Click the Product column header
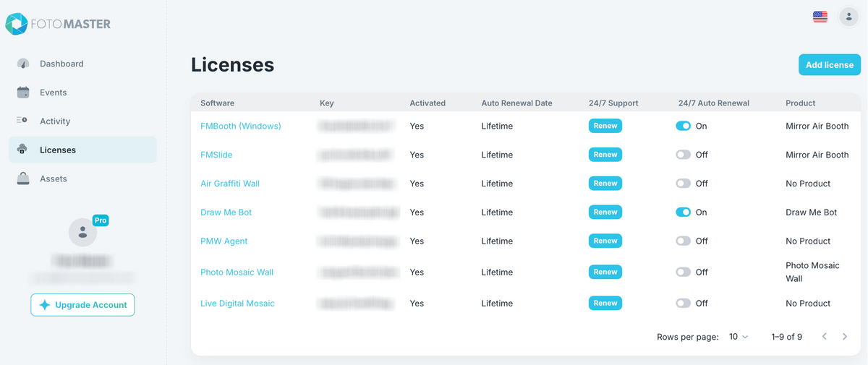This screenshot has height=365, width=868. (x=801, y=103)
